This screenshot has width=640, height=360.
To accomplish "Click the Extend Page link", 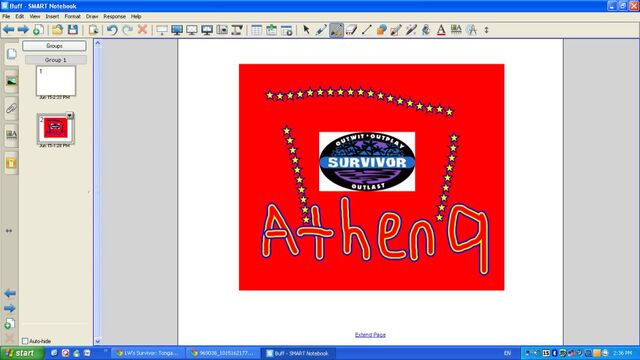I will click(370, 335).
